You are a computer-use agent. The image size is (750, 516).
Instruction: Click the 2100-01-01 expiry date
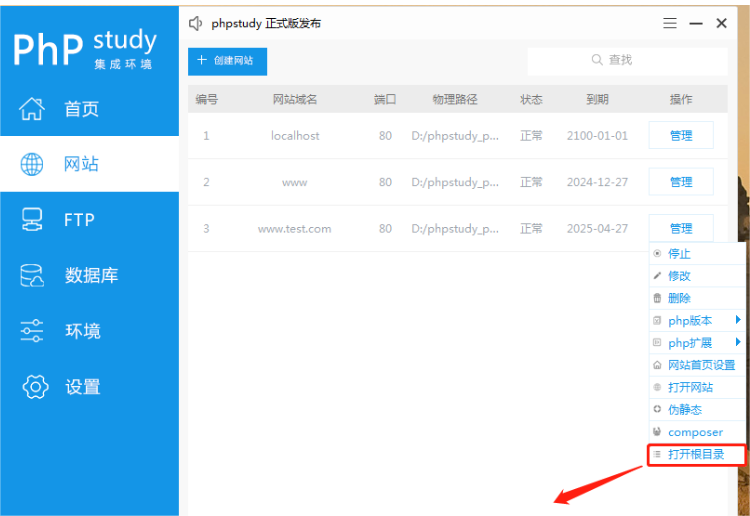point(597,136)
